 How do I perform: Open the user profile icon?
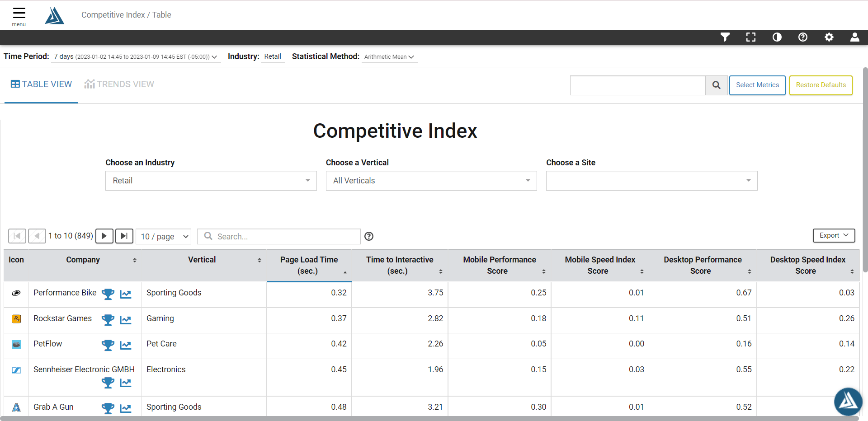tap(855, 37)
